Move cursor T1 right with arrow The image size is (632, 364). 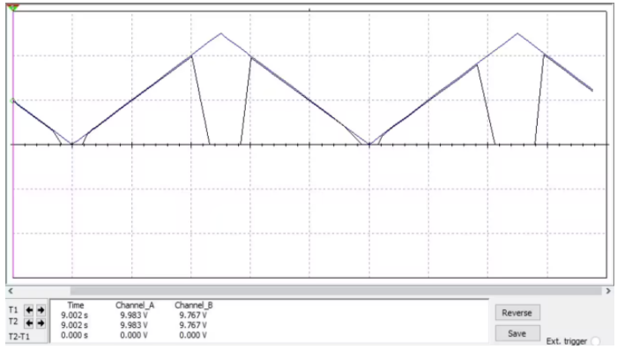pyautogui.click(x=41, y=310)
